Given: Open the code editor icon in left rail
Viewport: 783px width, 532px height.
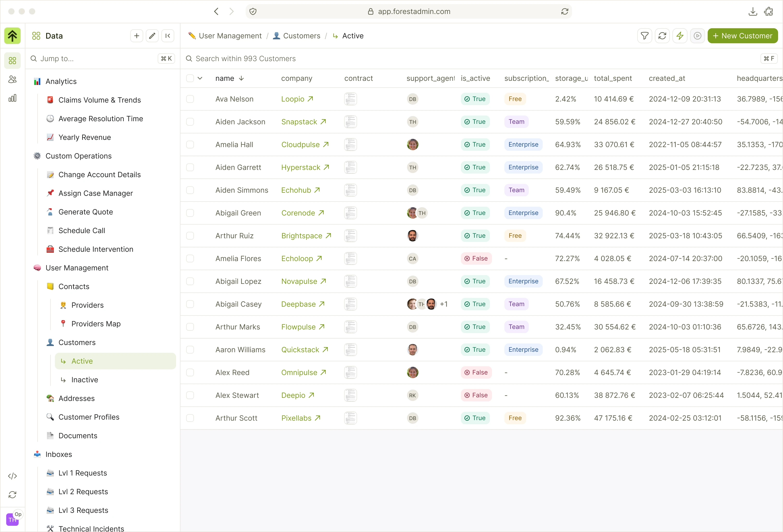Looking at the screenshot, I should coord(12,476).
